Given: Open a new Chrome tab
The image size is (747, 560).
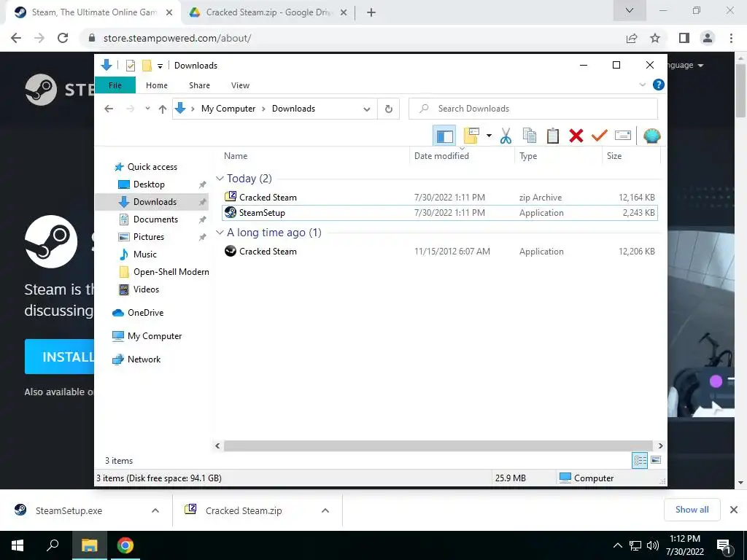Looking at the screenshot, I should [x=371, y=12].
